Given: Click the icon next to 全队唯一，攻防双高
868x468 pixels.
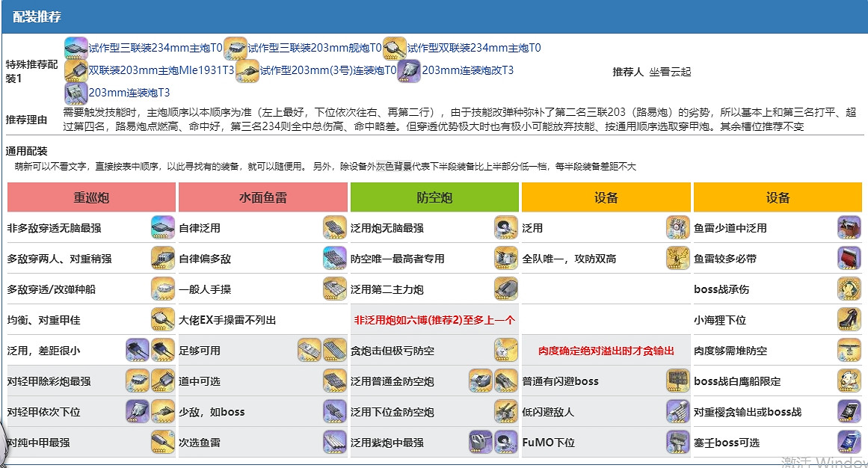Looking at the screenshot, I should (x=677, y=258).
